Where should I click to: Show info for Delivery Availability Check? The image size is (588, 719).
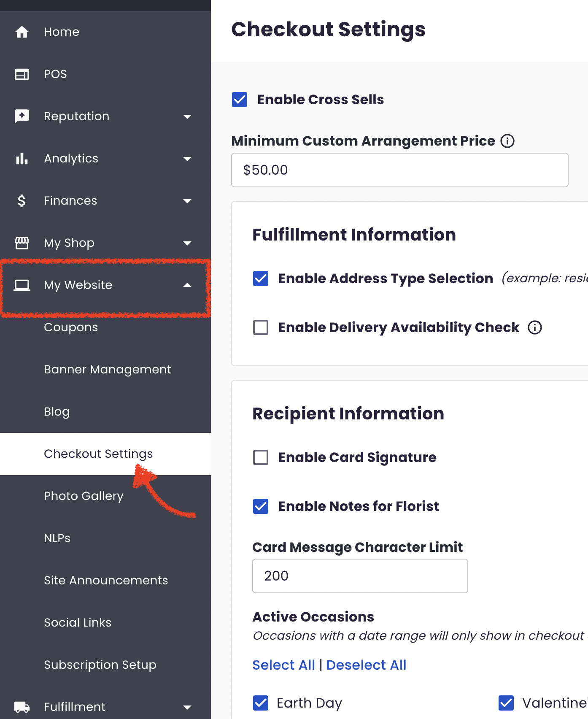(x=535, y=327)
